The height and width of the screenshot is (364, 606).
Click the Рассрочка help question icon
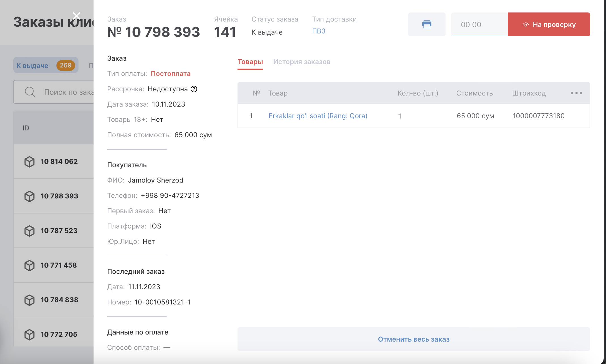194,89
